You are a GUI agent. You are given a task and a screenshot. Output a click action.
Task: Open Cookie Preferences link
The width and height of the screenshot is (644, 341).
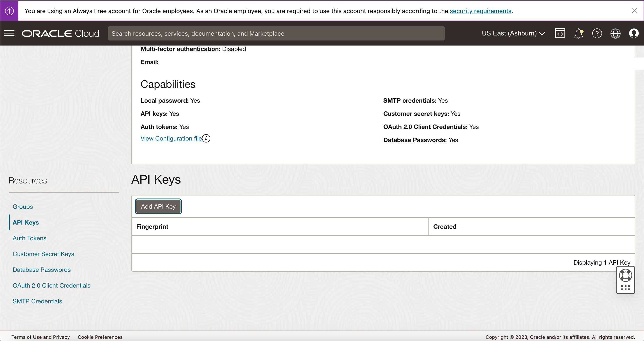point(100,337)
